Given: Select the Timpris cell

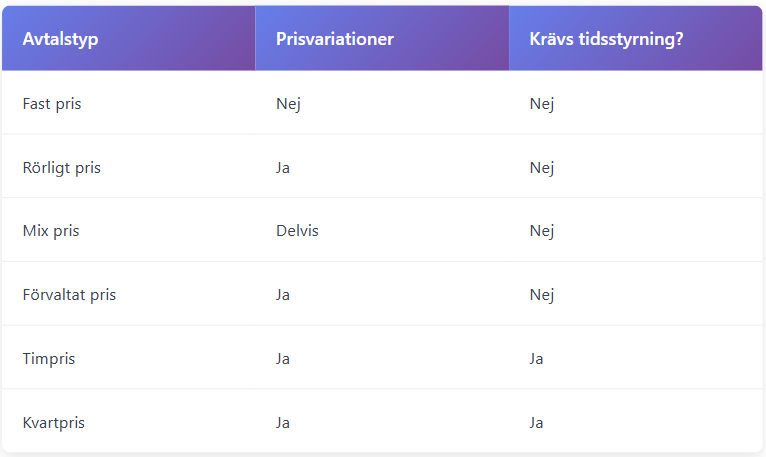Looking at the screenshot, I should pos(49,359).
